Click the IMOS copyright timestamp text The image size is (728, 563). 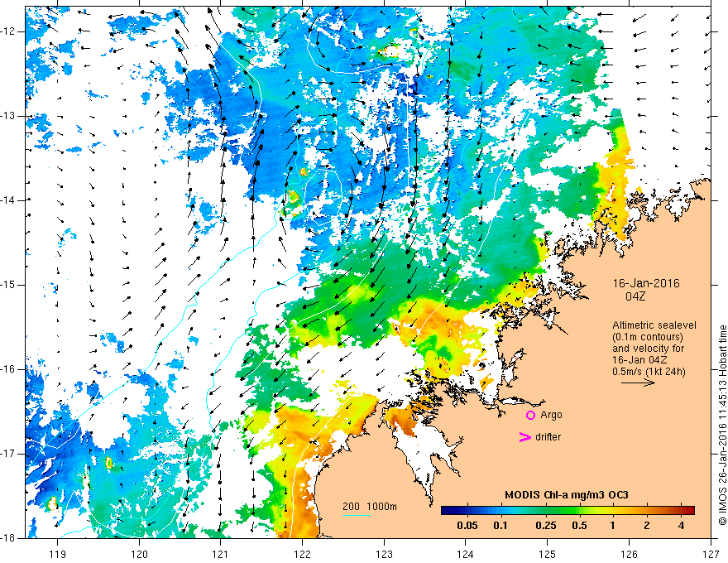[x=722, y=425]
